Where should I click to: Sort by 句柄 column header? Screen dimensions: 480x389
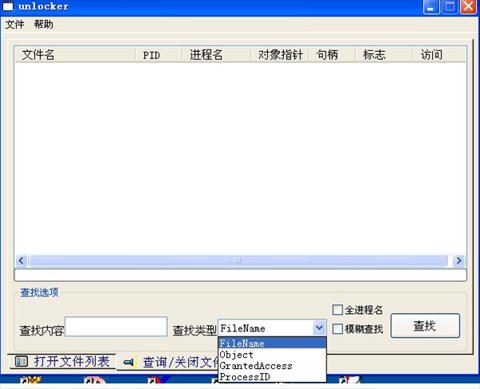pyautogui.click(x=332, y=55)
